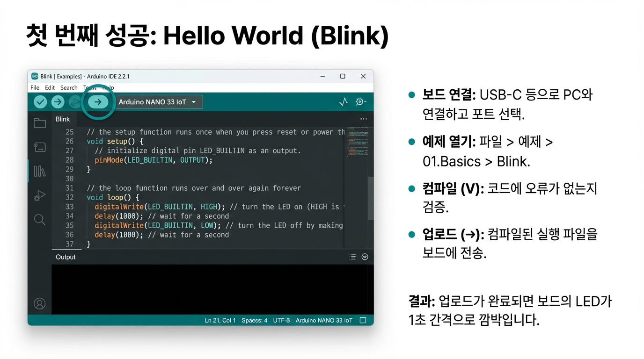The width and height of the screenshot is (644, 359).
Task: Click the Upload arrow button inside the teal highlight
Action: click(x=98, y=101)
